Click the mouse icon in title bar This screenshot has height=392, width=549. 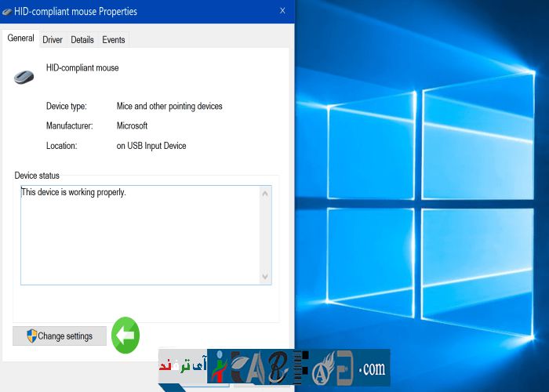pyautogui.click(x=7, y=12)
